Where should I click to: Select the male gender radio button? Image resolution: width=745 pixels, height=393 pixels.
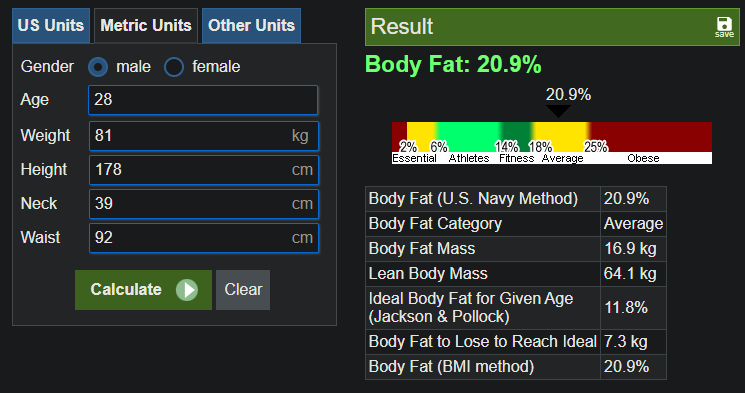pos(98,67)
